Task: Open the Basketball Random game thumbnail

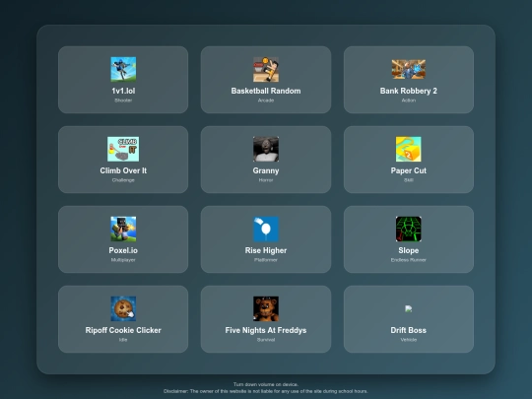Action: (266, 69)
